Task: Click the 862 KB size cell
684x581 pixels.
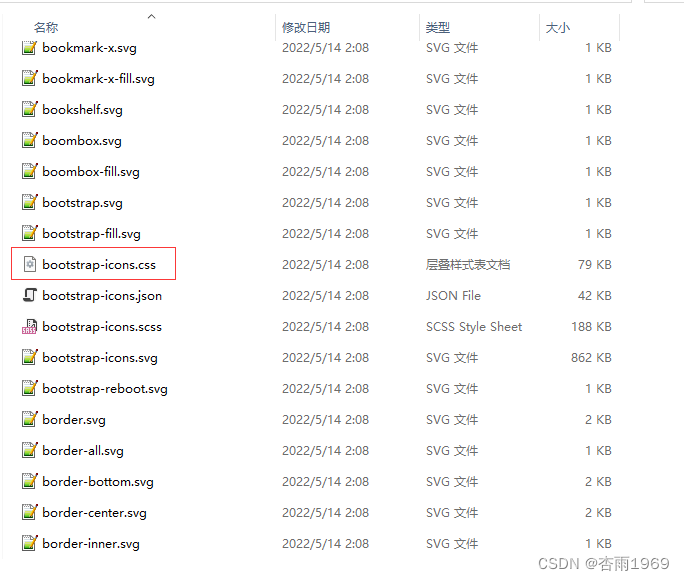Action: coord(591,357)
